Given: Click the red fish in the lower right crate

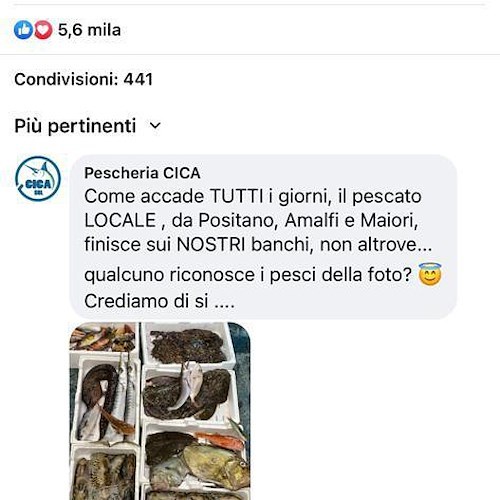Looking at the screenshot, I should click(x=220, y=441).
